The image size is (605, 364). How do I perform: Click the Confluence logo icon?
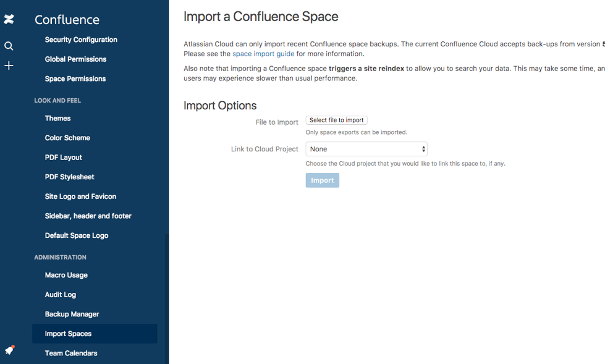click(x=9, y=20)
